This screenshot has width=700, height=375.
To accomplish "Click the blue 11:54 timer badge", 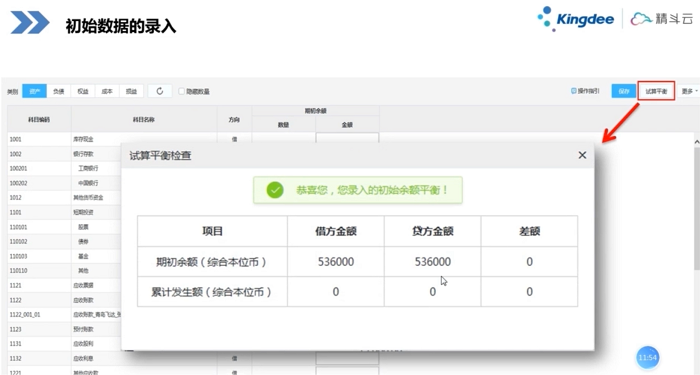I will click(647, 357).
